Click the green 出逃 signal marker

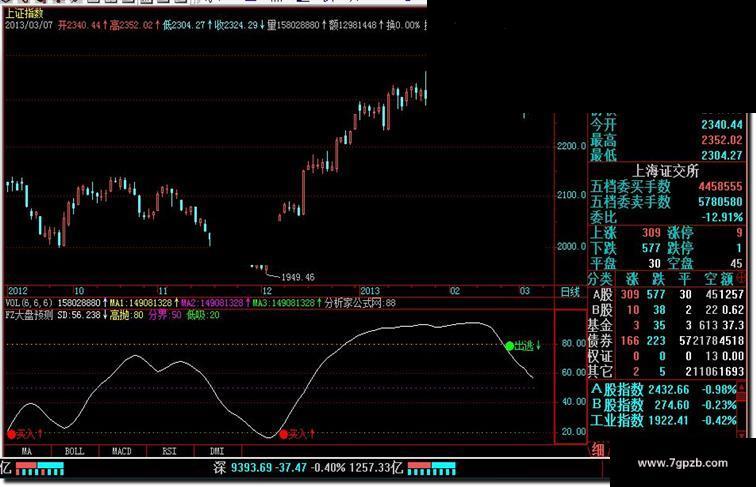click(x=523, y=346)
